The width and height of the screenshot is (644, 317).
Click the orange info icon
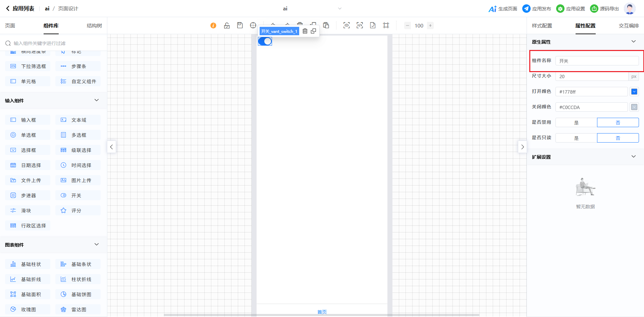213,25
